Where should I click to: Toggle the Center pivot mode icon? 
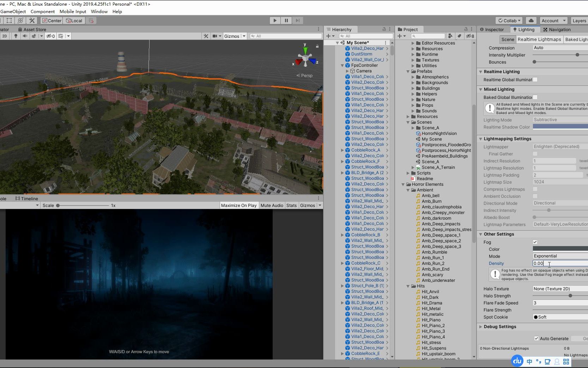(51, 20)
